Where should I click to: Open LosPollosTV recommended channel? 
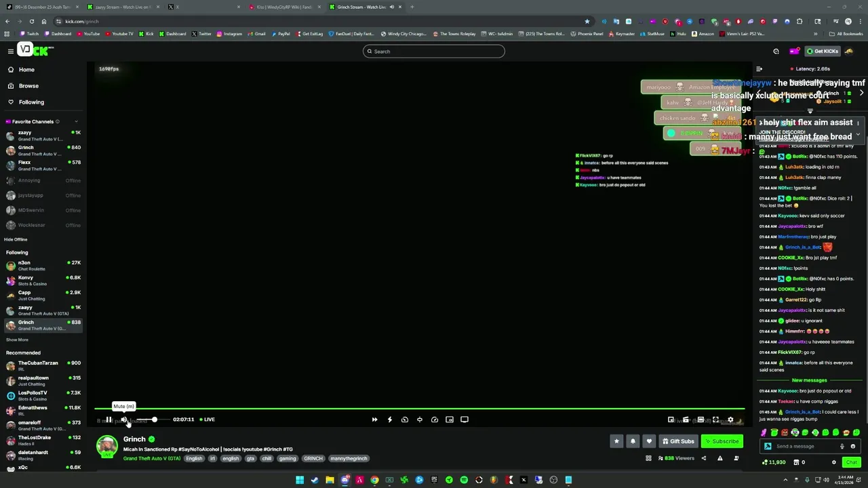(43, 396)
